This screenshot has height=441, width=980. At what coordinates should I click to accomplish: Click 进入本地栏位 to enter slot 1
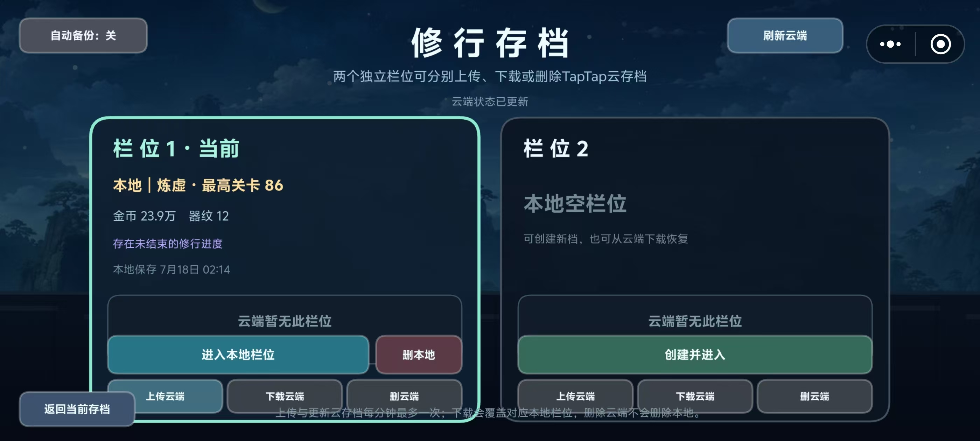pos(238,355)
